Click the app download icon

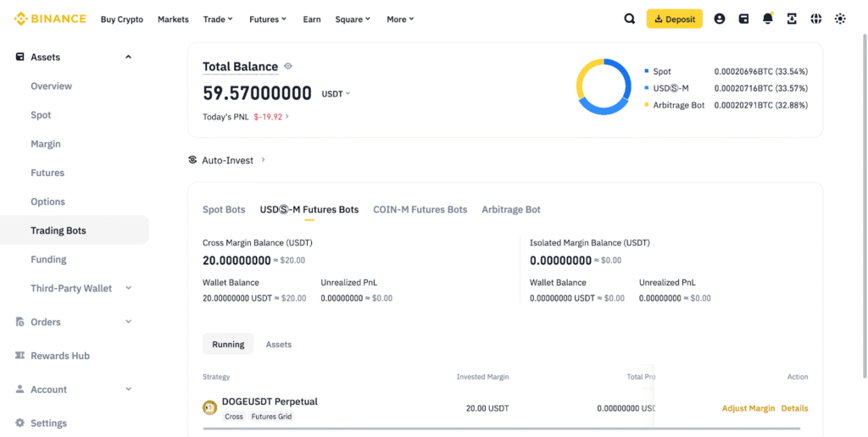(792, 19)
